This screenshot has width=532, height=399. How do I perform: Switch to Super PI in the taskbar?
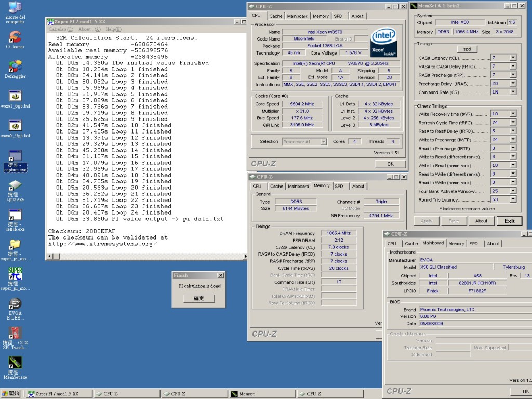click(x=59, y=394)
